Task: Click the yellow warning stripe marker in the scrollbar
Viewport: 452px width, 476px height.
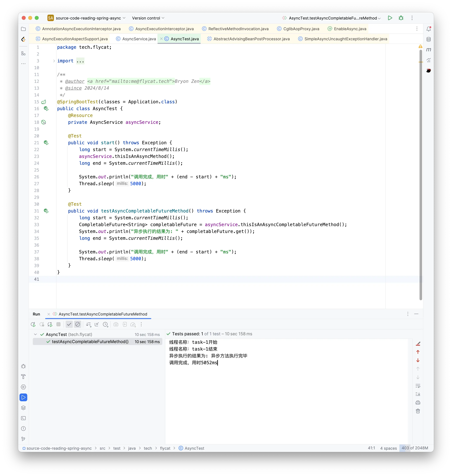Action: 421,62
